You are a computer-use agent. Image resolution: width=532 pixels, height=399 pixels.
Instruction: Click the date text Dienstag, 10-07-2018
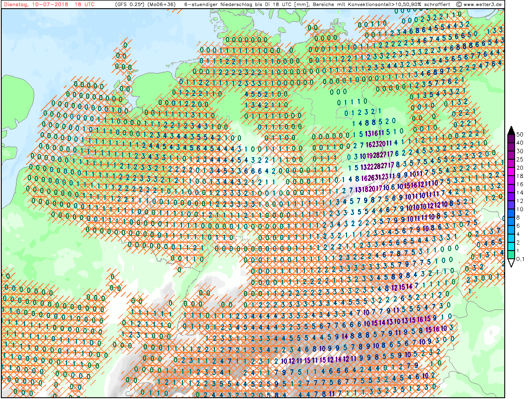point(35,4)
